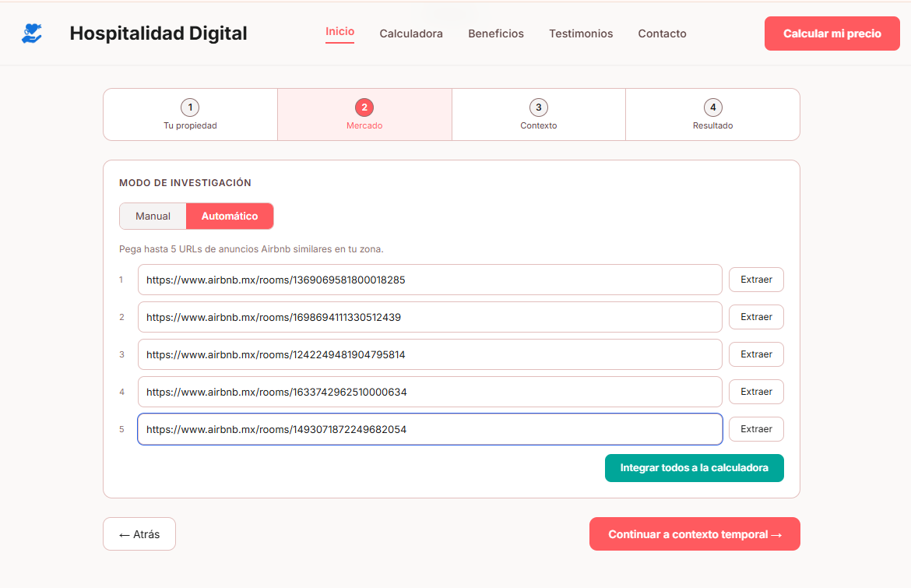Extract data for URL row 5
Screen dimensions: 911x588
point(756,429)
